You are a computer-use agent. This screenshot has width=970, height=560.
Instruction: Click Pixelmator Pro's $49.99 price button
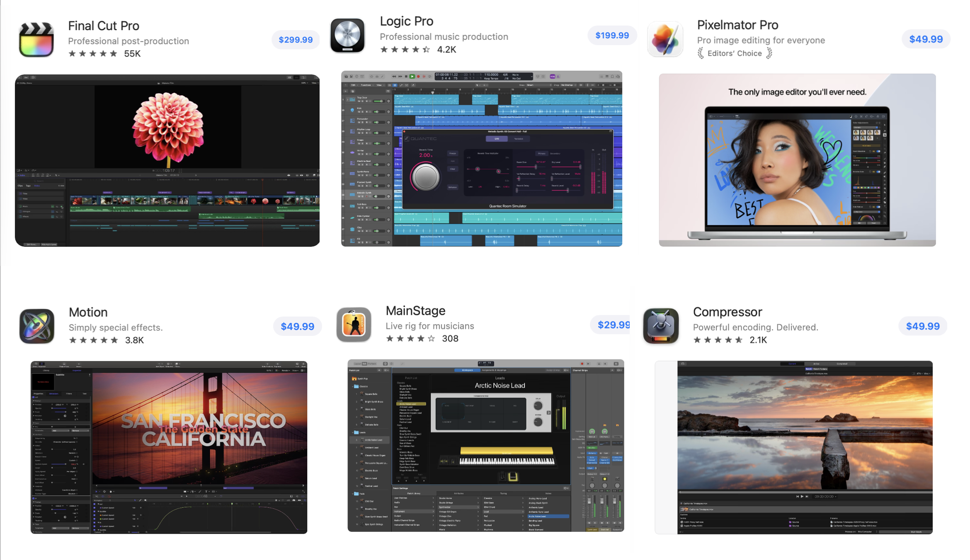(x=926, y=39)
